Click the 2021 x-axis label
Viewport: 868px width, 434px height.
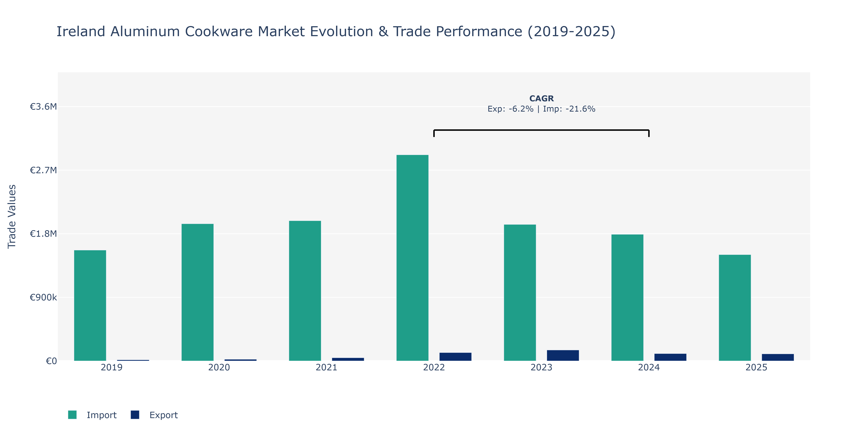coord(327,367)
